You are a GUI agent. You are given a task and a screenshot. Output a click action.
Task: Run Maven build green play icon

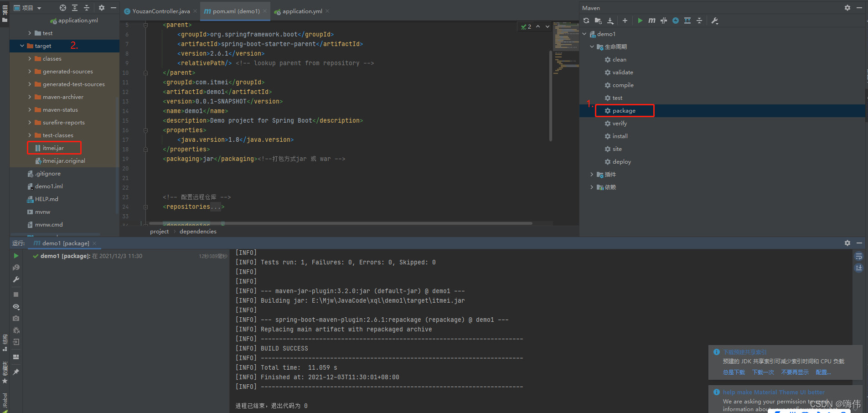click(640, 21)
